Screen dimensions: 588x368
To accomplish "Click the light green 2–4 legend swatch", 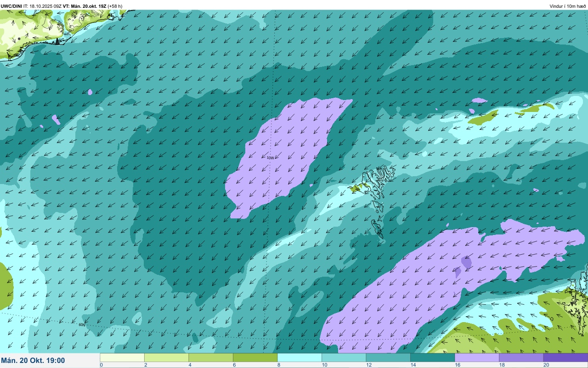I will pyautogui.click(x=166, y=357).
